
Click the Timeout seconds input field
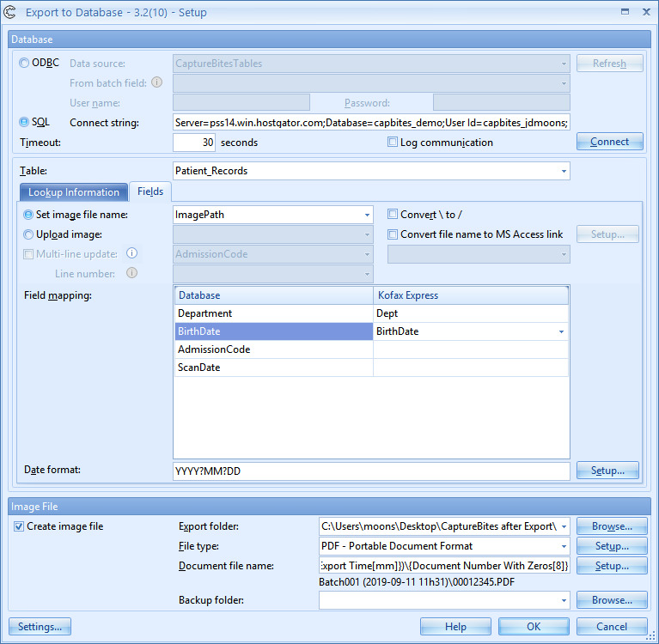(194, 143)
